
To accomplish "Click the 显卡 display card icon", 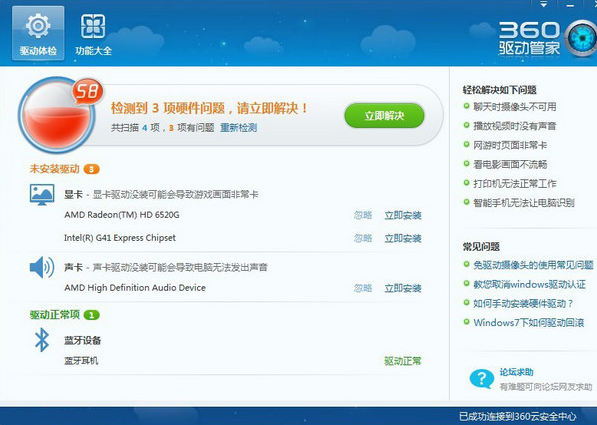I will (42, 195).
